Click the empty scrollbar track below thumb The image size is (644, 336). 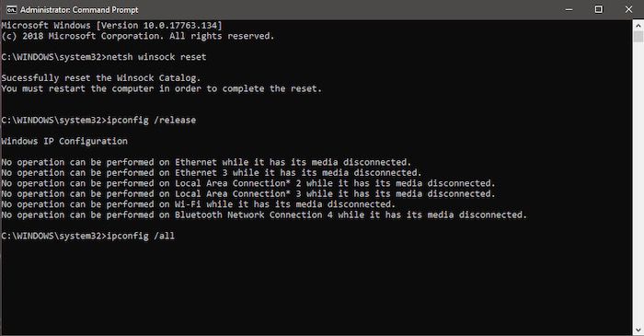tap(638, 183)
